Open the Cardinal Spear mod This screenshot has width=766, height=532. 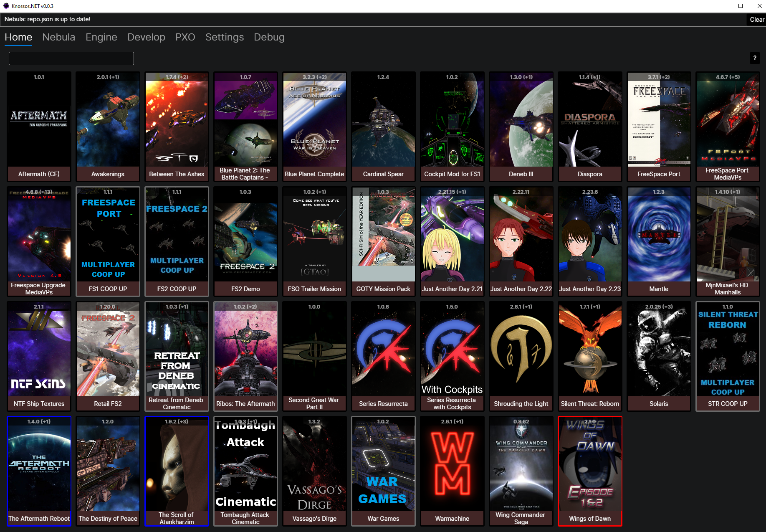click(383, 127)
